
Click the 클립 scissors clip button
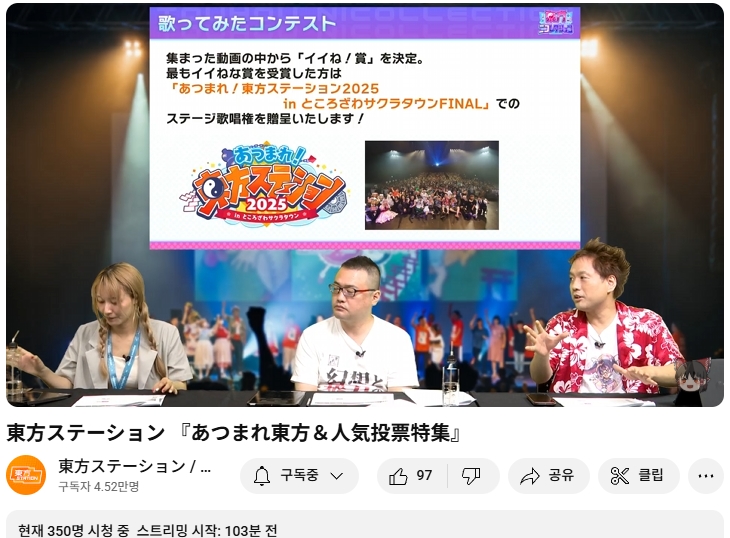[638, 476]
